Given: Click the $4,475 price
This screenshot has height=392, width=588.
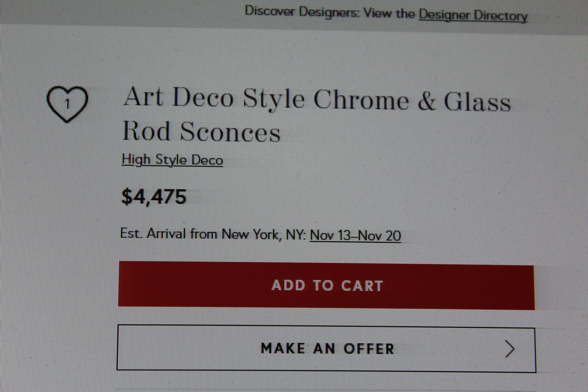Looking at the screenshot, I should pyautogui.click(x=153, y=197).
